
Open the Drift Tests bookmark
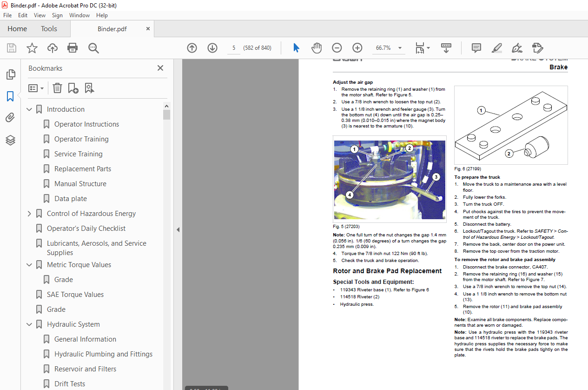(x=70, y=384)
